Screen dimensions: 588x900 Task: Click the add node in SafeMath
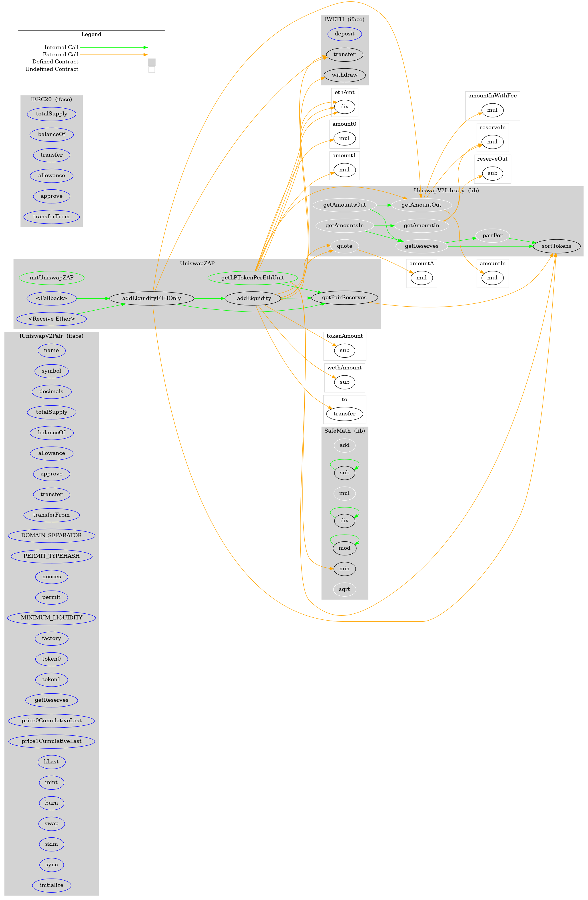[345, 445]
